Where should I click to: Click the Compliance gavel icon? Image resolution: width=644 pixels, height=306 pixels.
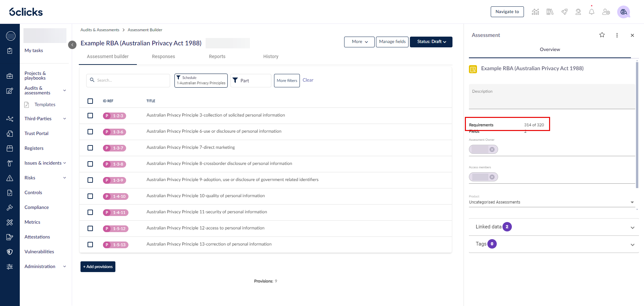pos(10,208)
